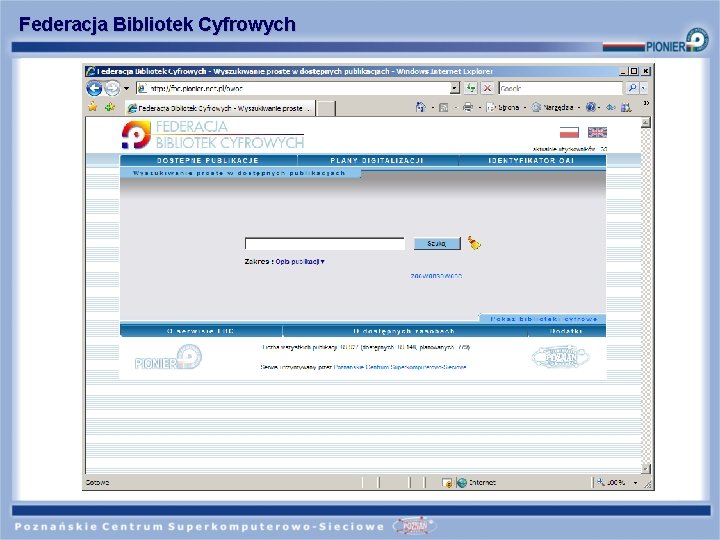This screenshot has width=720, height=540.
Task: Click the broom clear-form icon
Action: 474,242
